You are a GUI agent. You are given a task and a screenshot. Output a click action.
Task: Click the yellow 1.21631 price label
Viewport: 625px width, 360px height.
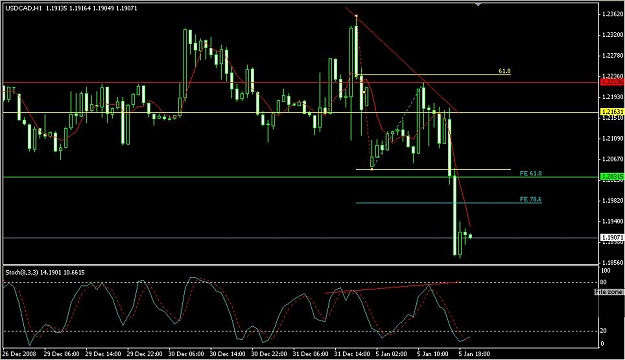[611, 112]
